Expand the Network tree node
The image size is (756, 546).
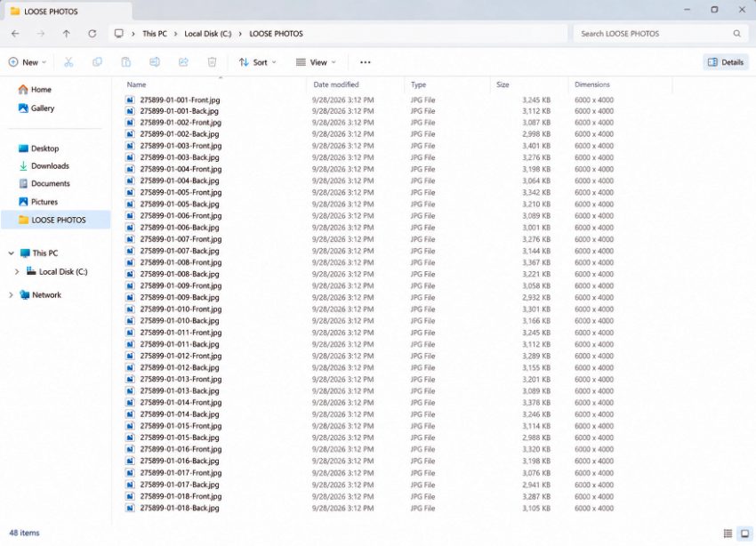click(x=11, y=295)
